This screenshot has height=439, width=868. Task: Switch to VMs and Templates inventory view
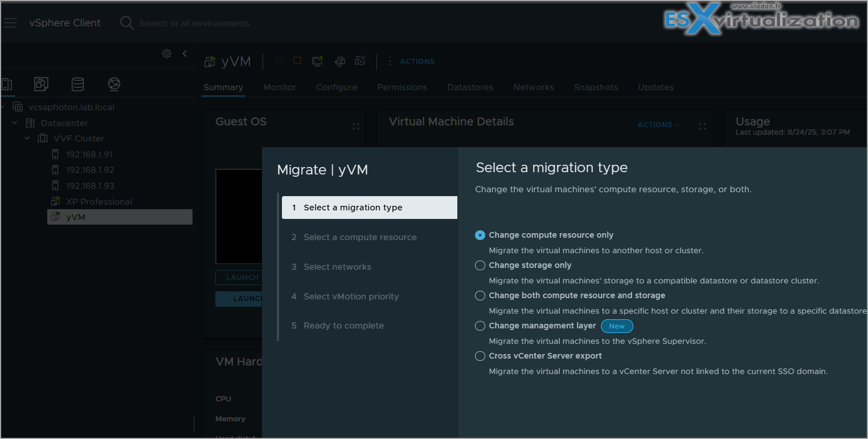(41, 84)
